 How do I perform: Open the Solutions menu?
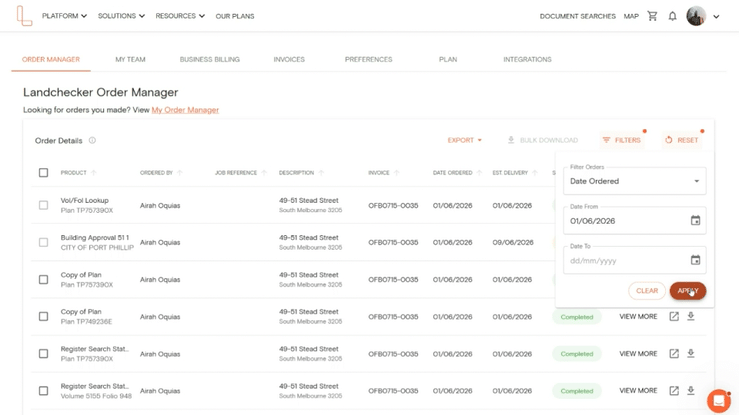point(121,16)
